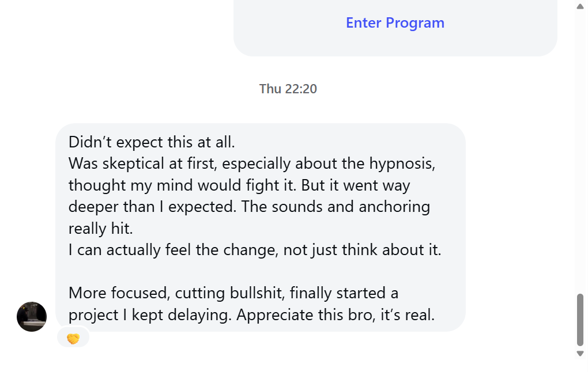Click the line "Didn't expect this at all."

[x=152, y=142]
